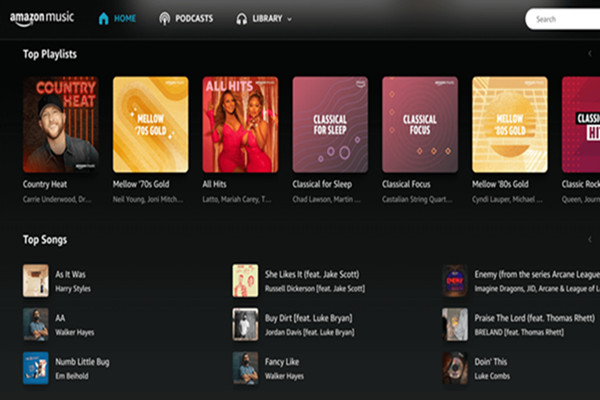Click the Country Heat title text
Image resolution: width=600 pixels, height=400 pixels.
[x=45, y=184]
